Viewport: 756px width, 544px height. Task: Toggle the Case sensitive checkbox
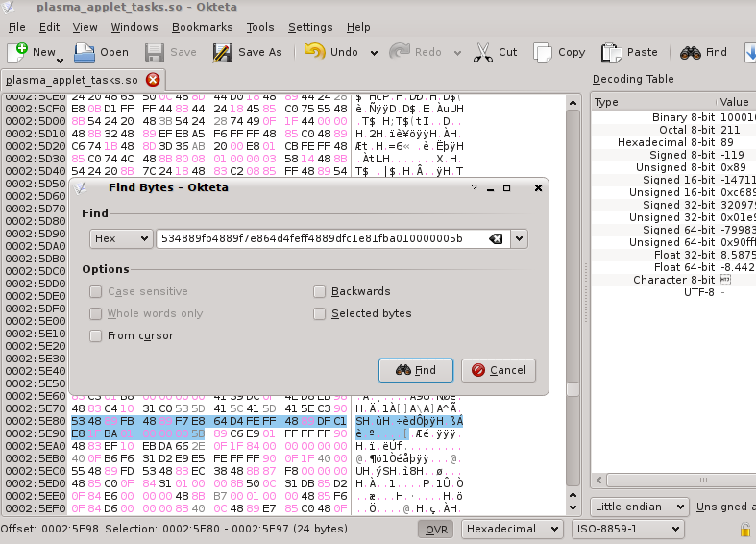point(95,291)
